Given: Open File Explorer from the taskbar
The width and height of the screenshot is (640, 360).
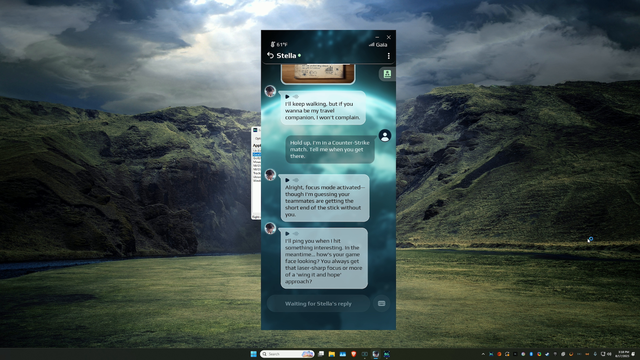Looking at the screenshot, I should (x=332, y=354).
